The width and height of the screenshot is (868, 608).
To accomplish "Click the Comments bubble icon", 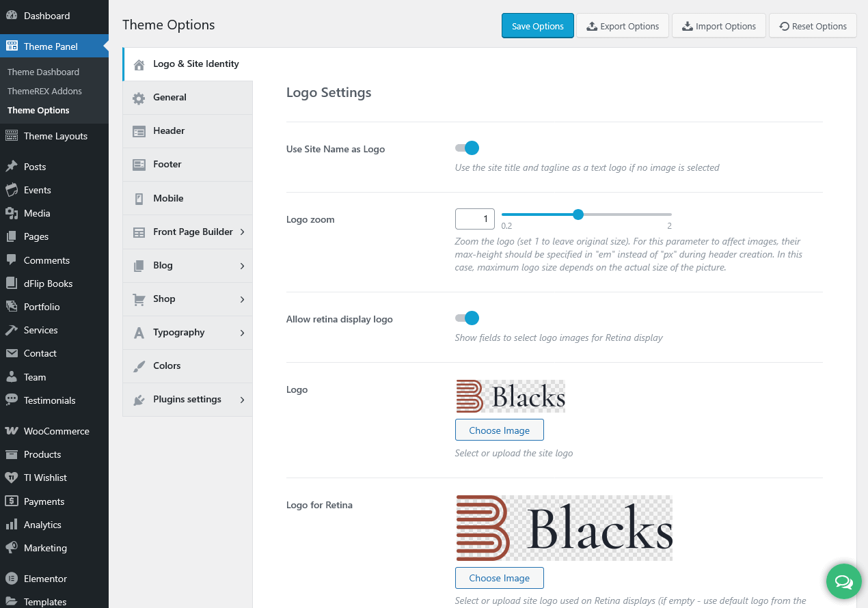I will (x=12, y=260).
